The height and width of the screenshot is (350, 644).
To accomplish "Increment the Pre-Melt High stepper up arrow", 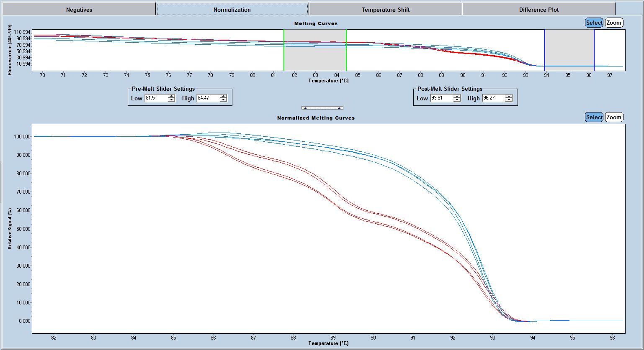I will (x=223, y=96).
